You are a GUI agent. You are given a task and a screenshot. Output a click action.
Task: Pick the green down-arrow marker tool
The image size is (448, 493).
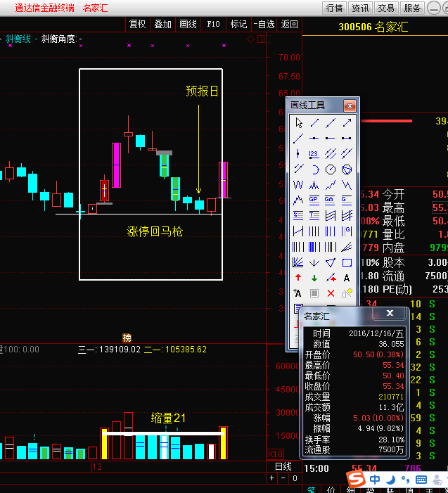314,278
